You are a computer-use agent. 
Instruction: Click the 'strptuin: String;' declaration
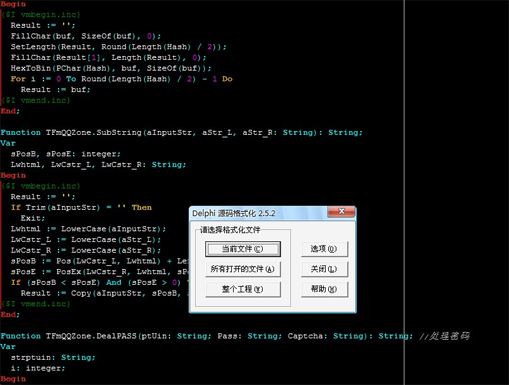tap(53, 357)
